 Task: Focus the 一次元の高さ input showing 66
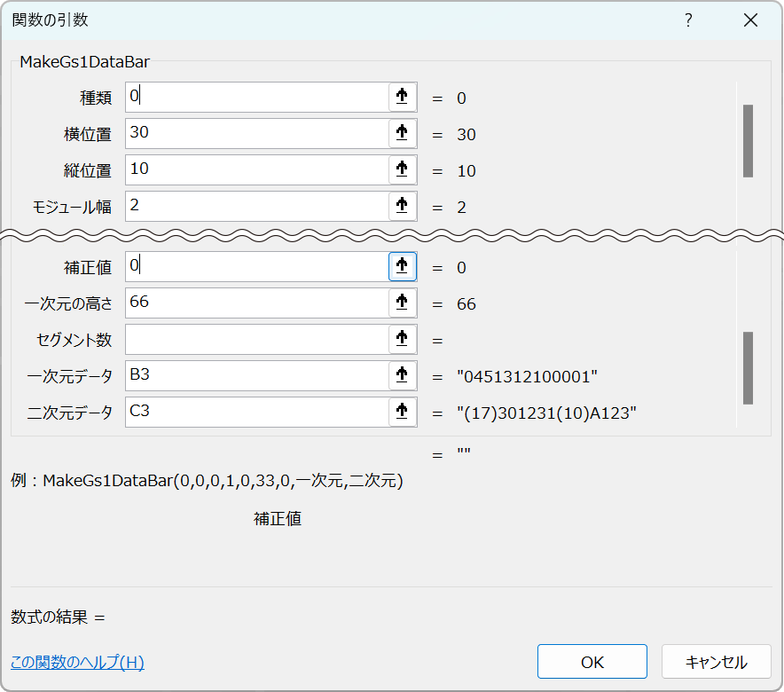[257, 303]
